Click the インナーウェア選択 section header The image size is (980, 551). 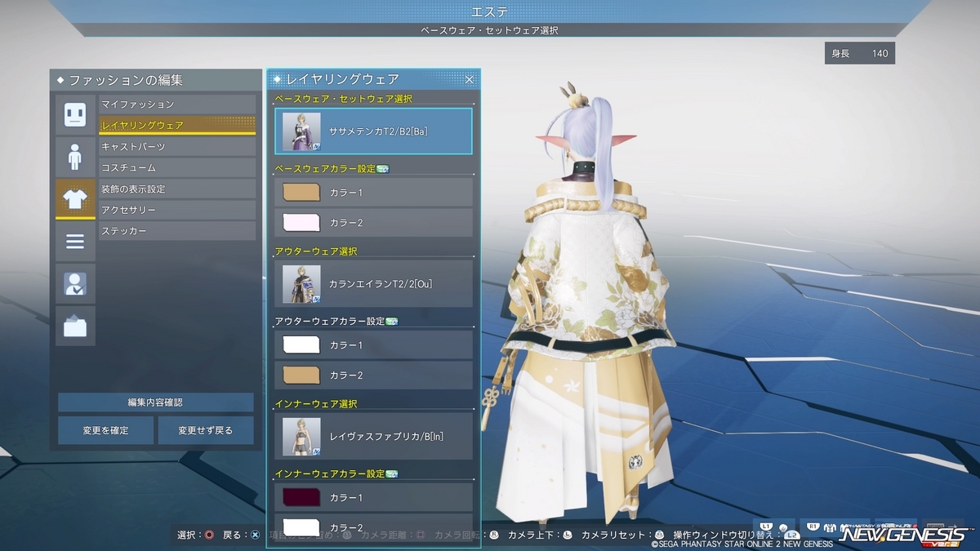[x=316, y=403]
